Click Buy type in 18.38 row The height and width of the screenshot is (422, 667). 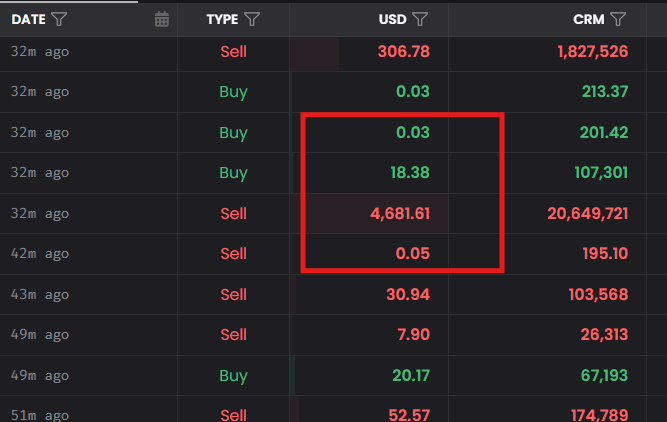coord(234,173)
